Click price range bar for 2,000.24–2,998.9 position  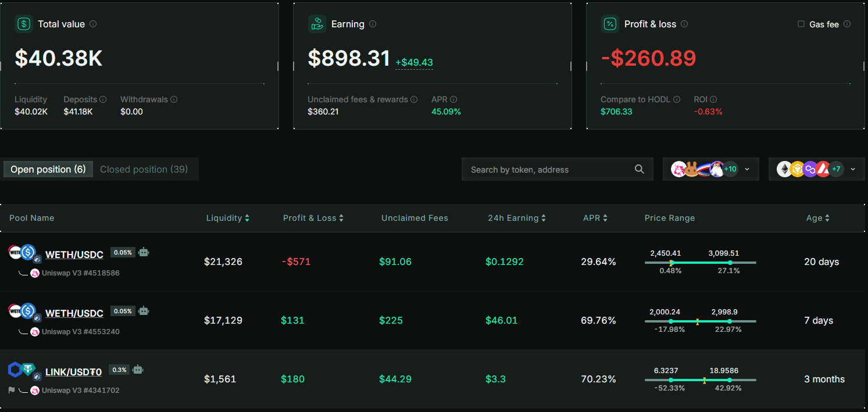[x=701, y=321]
